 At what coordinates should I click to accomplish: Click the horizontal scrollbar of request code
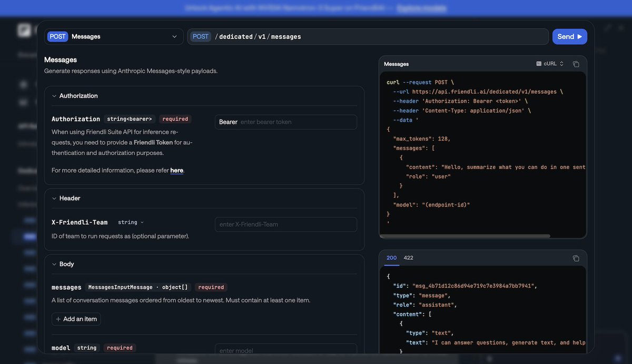[466, 236]
